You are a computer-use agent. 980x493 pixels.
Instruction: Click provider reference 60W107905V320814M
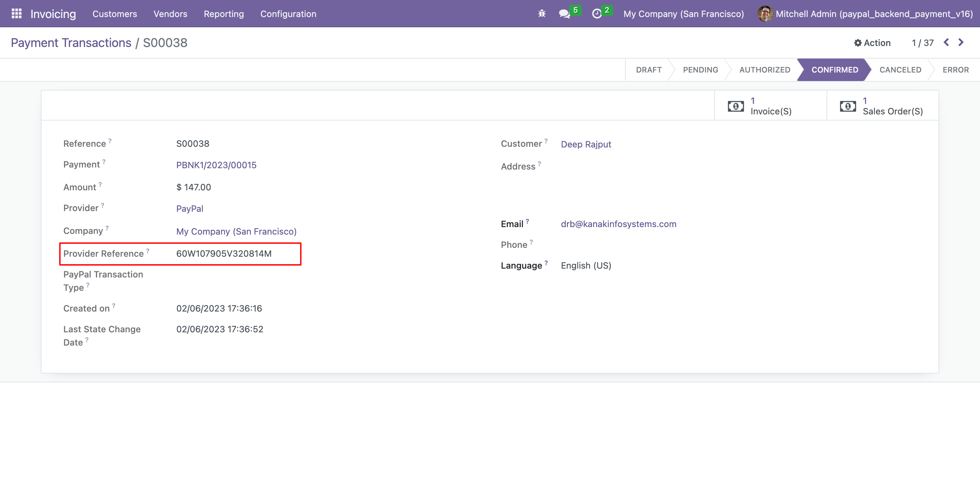coord(224,254)
